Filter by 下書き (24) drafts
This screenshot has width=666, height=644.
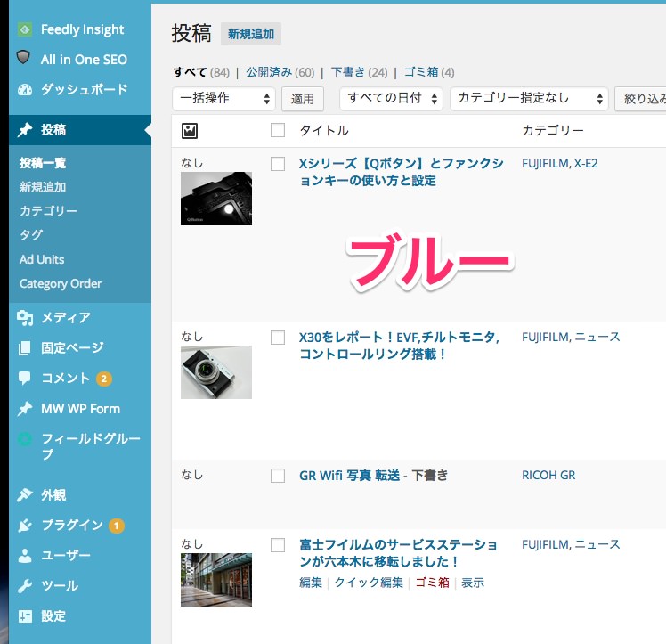[359, 73]
